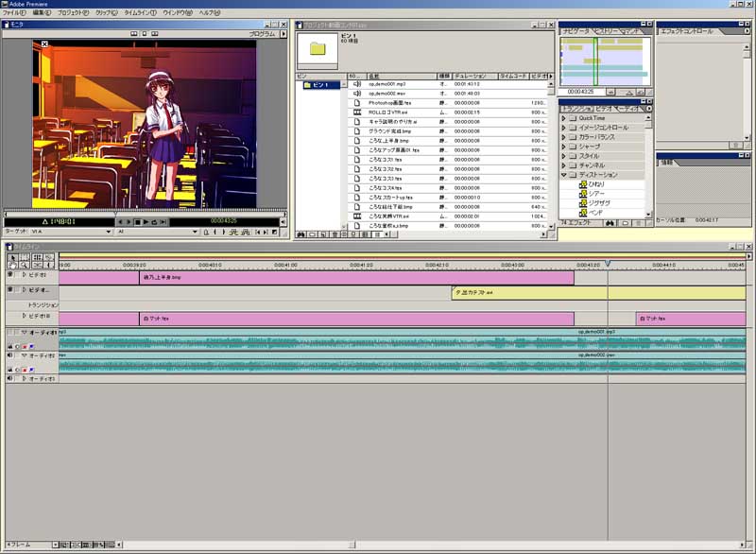Step back one frame in the monitor
The width and height of the screenshot is (756, 554).
pyautogui.click(x=121, y=222)
